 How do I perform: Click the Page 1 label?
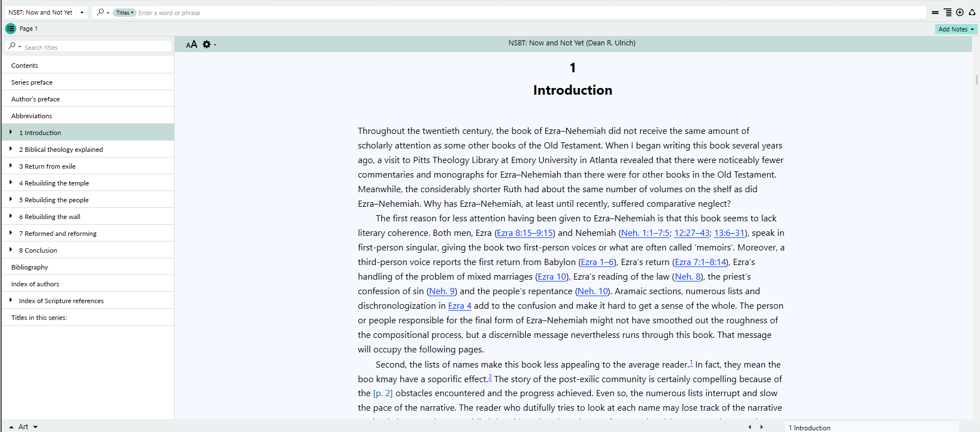pyautogui.click(x=29, y=29)
